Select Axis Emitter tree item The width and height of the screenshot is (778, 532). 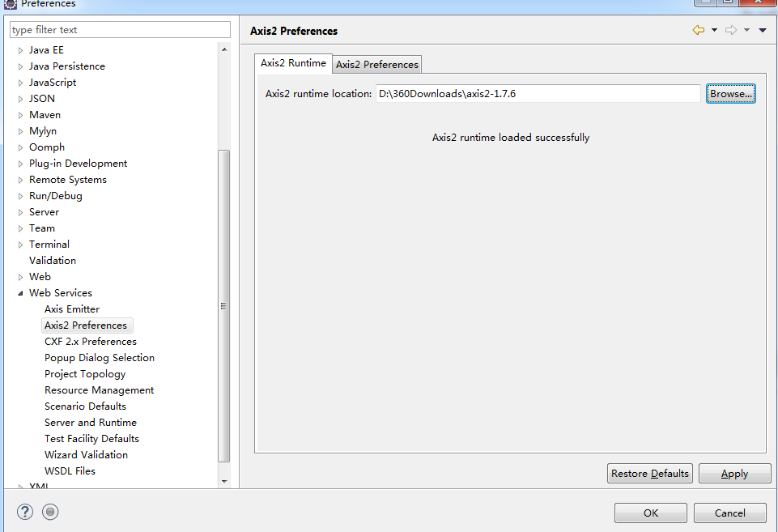tap(72, 309)
